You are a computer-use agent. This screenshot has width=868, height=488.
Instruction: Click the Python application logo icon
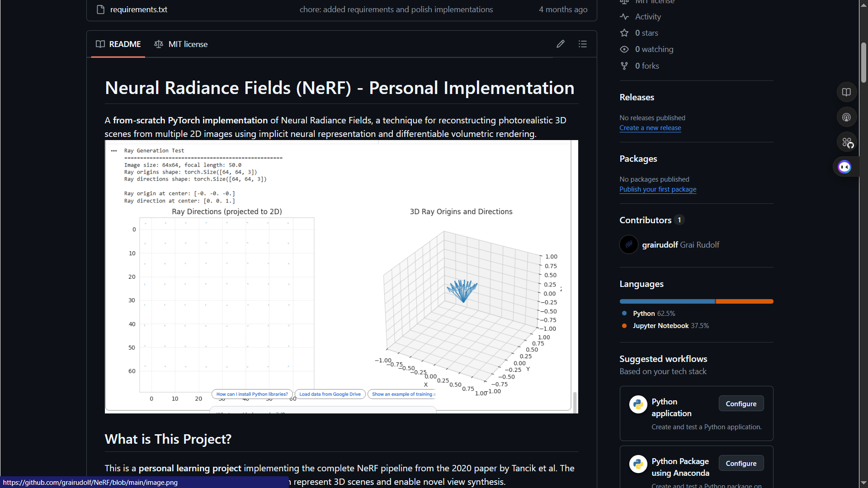638,404
